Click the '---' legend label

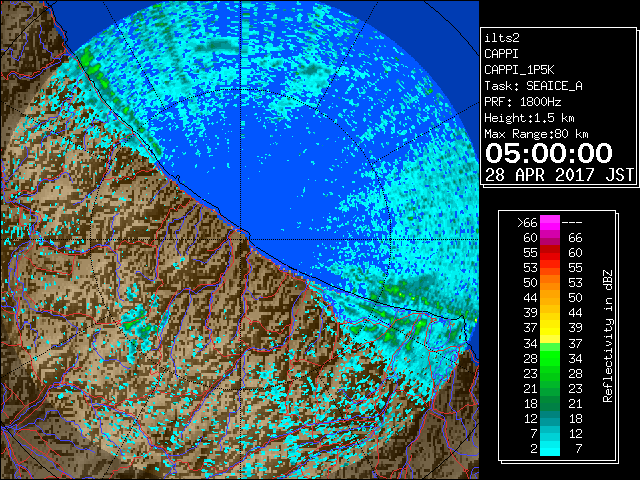click(572, 223)
